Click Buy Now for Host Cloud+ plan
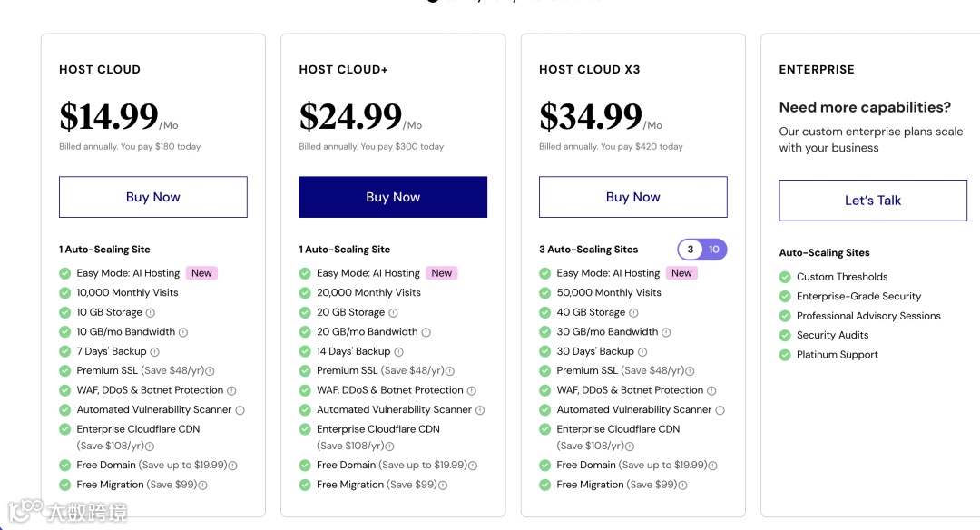Screen dimensions: 980x530 [393, 197]
